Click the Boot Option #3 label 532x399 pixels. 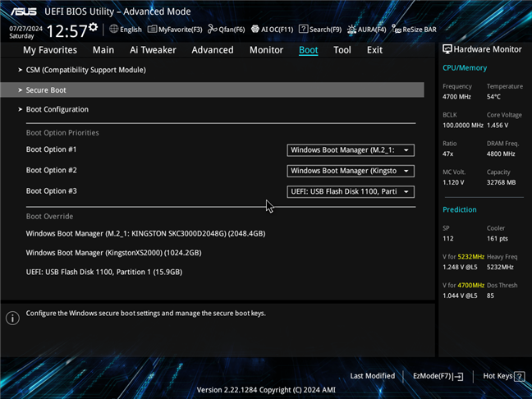pyautogui.click(x=51, y=191)
